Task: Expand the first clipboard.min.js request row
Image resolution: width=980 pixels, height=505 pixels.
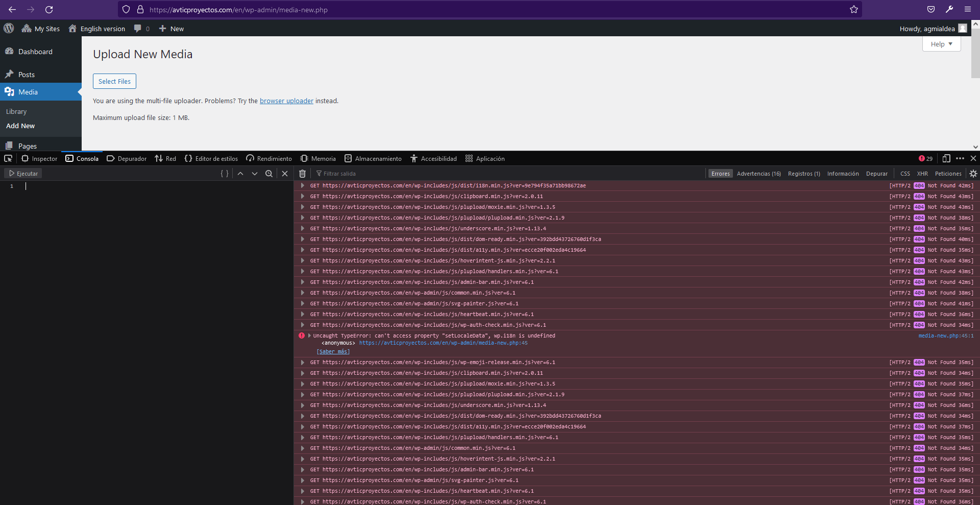Action: tap(303, 197)
